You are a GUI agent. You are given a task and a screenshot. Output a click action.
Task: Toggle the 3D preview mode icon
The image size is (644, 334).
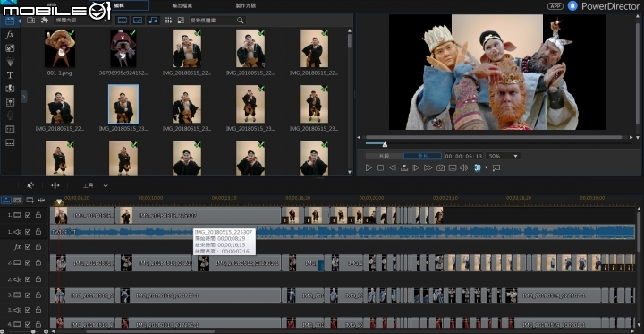[478, 167]
